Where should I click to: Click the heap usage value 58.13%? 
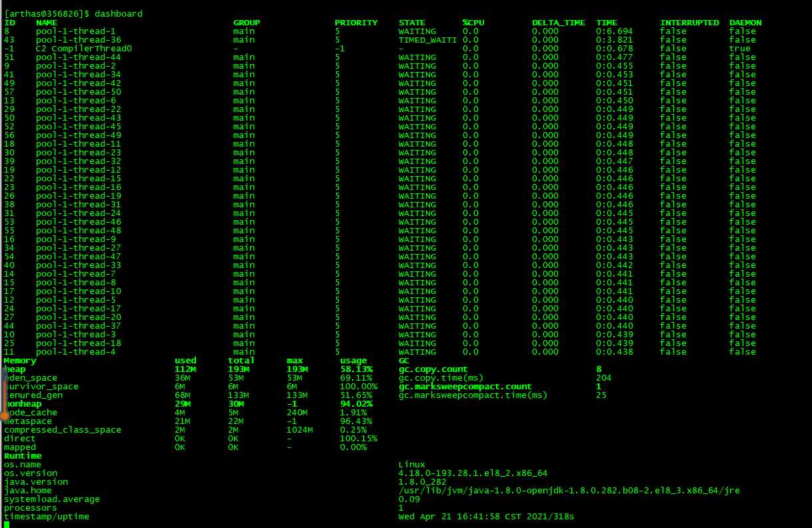pos(356,369)
